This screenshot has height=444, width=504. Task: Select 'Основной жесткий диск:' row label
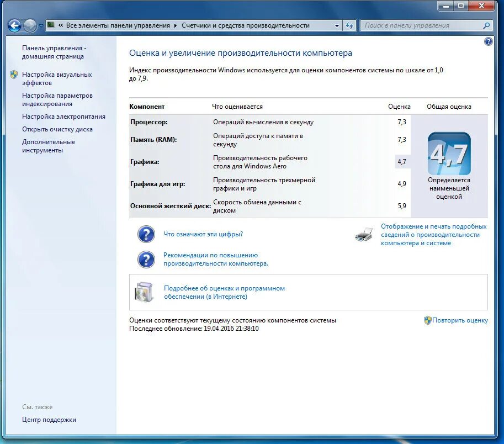tap(171, 206)
